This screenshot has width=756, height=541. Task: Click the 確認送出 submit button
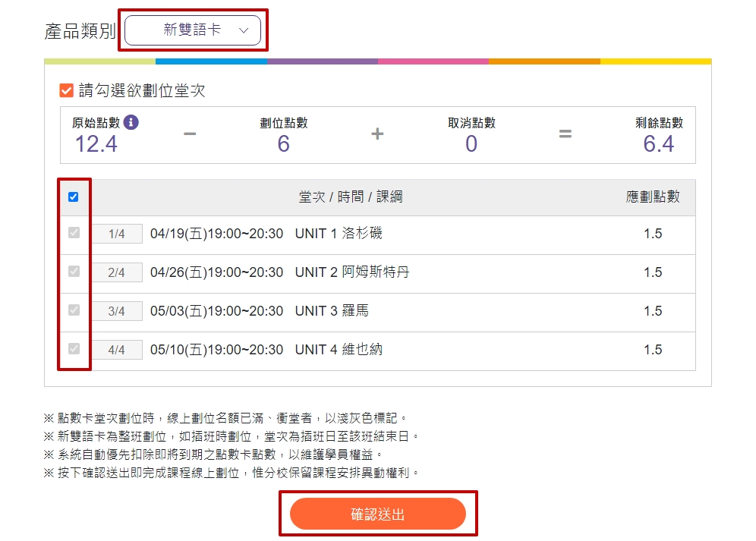coord(377,514)
